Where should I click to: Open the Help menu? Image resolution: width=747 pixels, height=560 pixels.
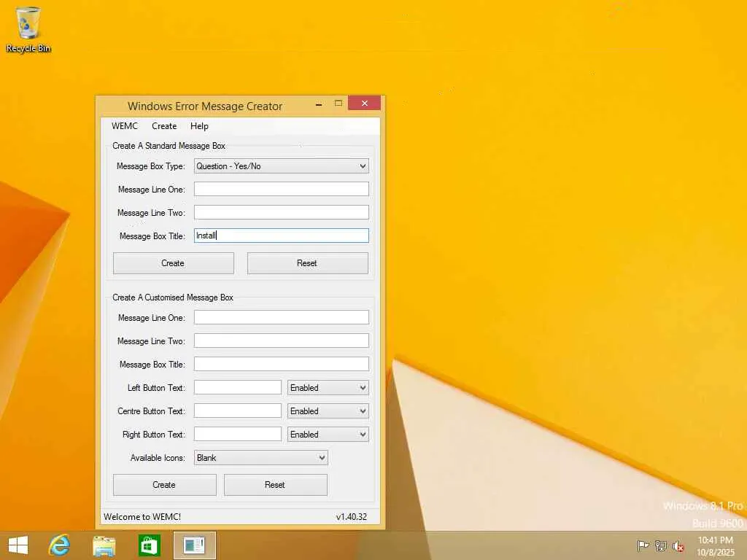coord(199,126)
